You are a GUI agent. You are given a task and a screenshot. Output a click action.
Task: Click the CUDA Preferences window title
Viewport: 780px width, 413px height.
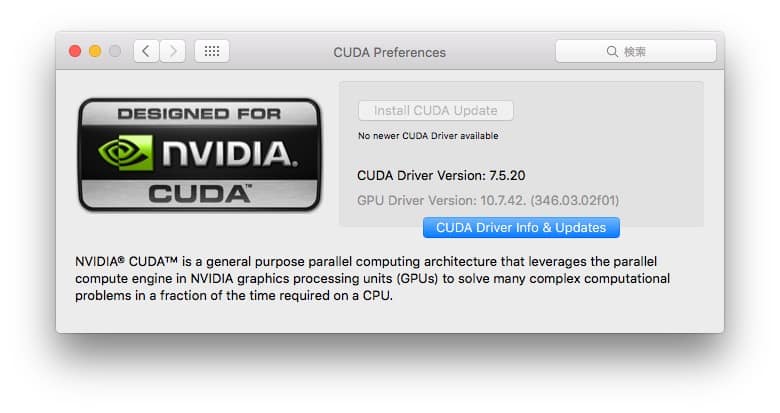click(x=389, y=52)
